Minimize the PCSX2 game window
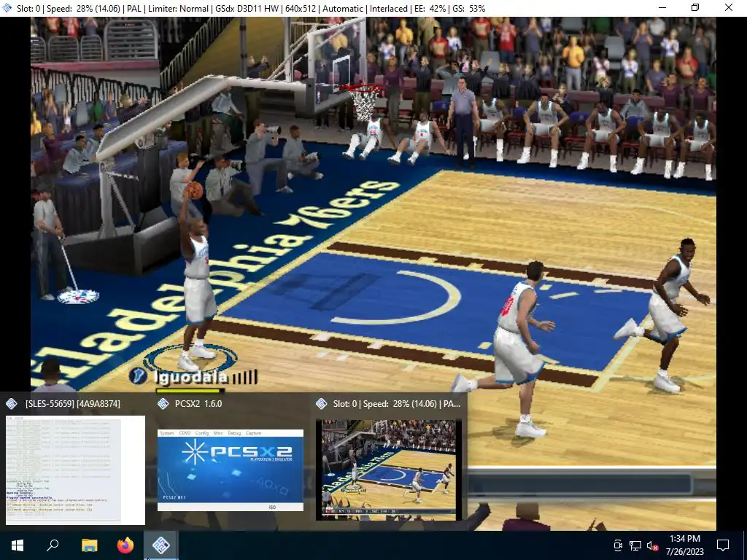Viewport: 747px width, 560px height. pos(662,7)
